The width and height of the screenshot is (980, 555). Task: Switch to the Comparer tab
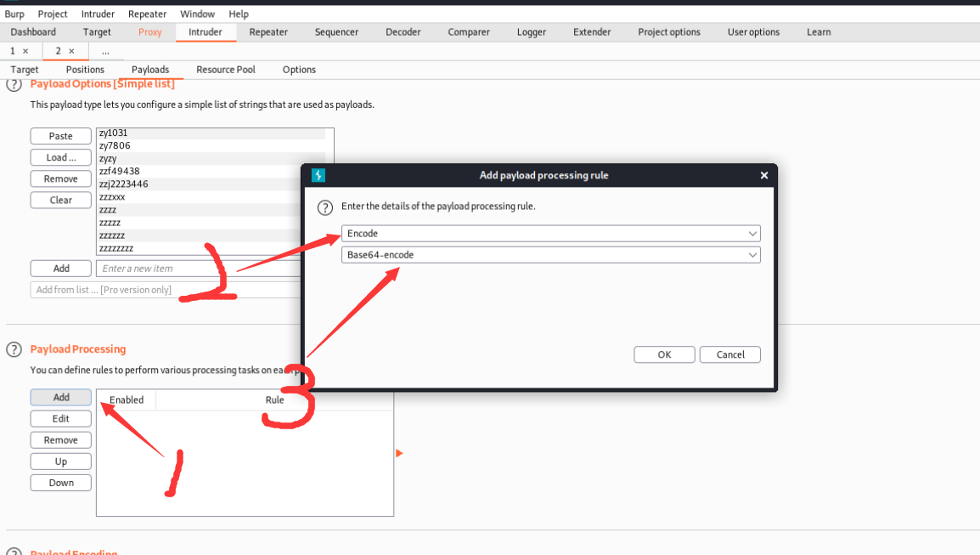coord(469,32)
